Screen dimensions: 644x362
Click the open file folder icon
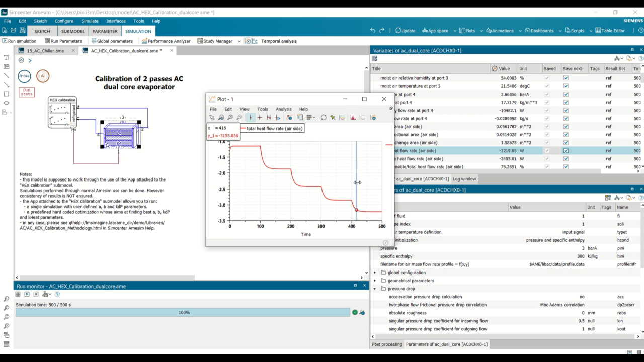[x=14, y=31]
